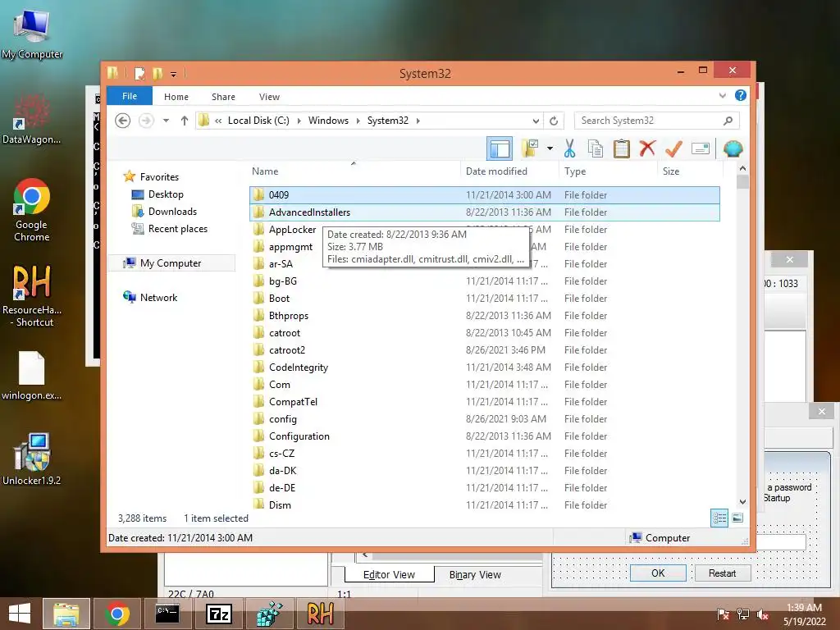Cut selection with the scissors icon

pos(569,148)
